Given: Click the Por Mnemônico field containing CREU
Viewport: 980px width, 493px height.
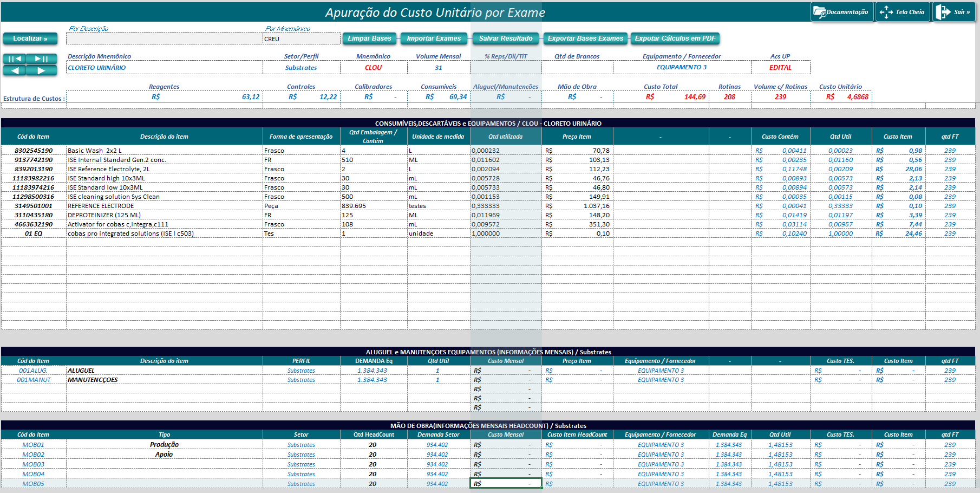Looking at the screenshot, I should point(301,39).
